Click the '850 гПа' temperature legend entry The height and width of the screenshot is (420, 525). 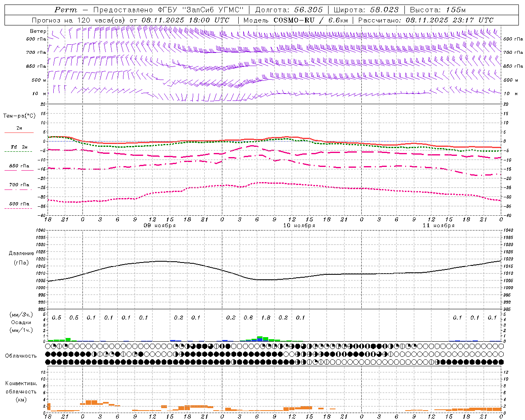click(x=19, y=166)
